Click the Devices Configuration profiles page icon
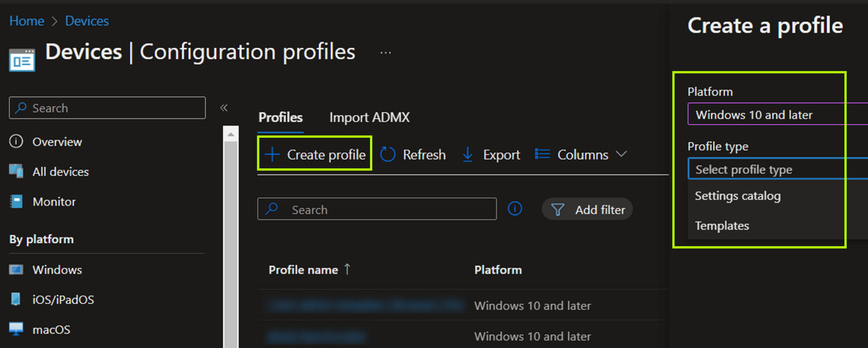Image resolution: width=868 pixels, height=348 pixels. click(x=22, y=60)
